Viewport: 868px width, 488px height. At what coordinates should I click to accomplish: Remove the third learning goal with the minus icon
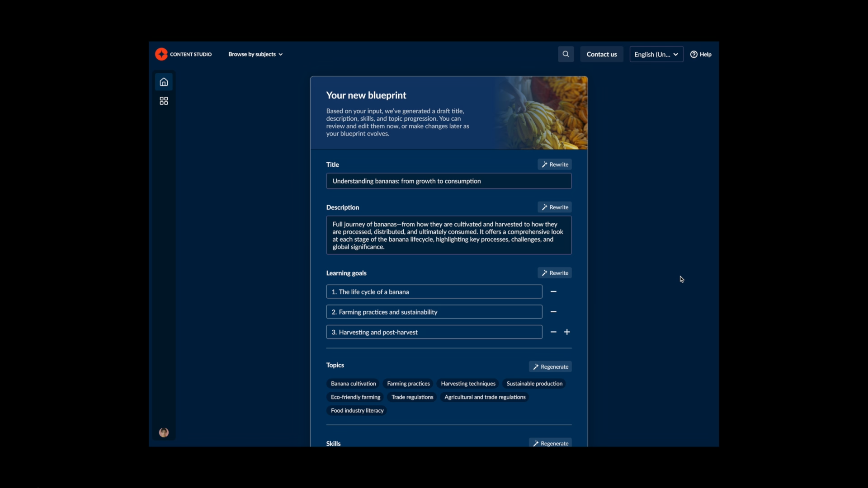pyautogui.click(x=553, y=332)
